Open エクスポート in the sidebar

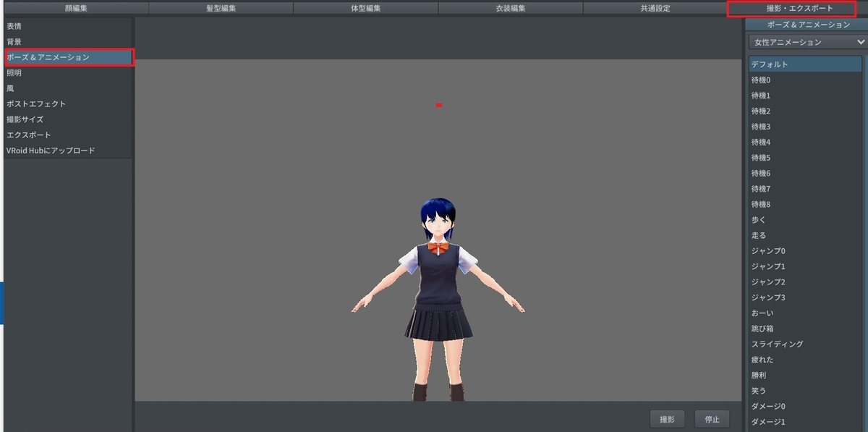(69, 135)
